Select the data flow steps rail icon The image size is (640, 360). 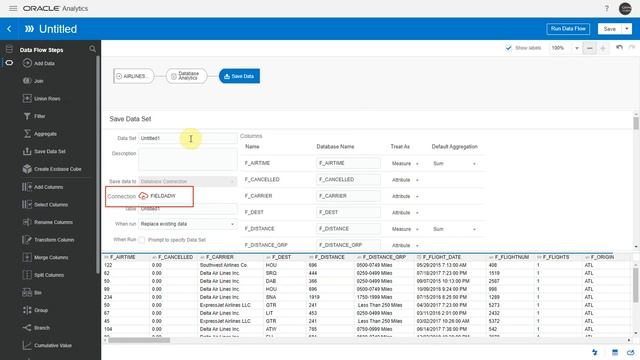tap(9, 63)
